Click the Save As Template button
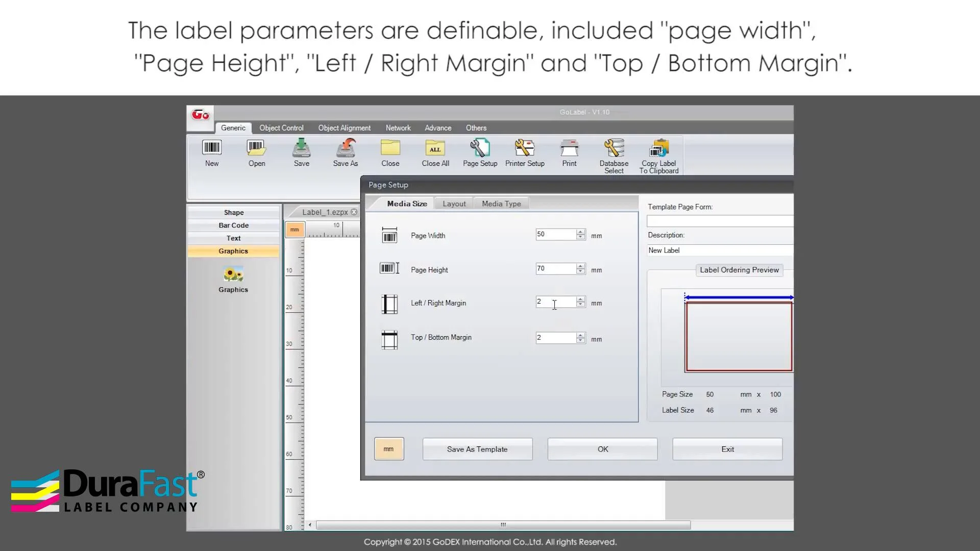The image size is (980, 551). (x=477, y=449)
